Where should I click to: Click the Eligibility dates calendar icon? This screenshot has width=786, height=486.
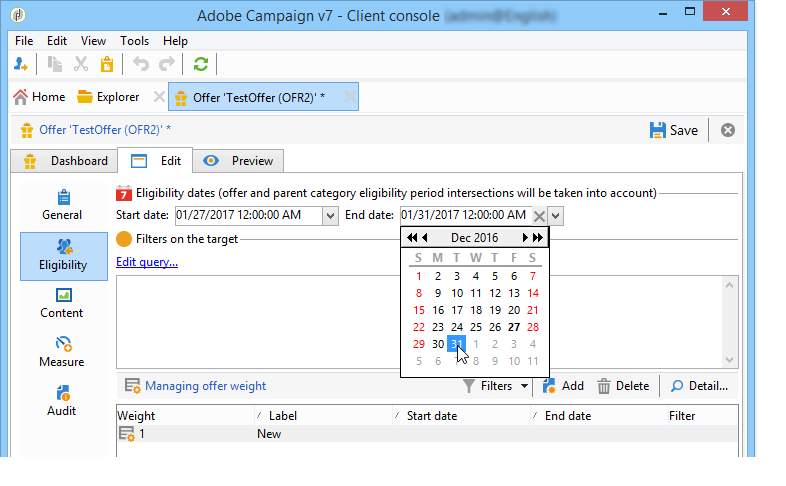pyautogui.click(x=124, y=193)
